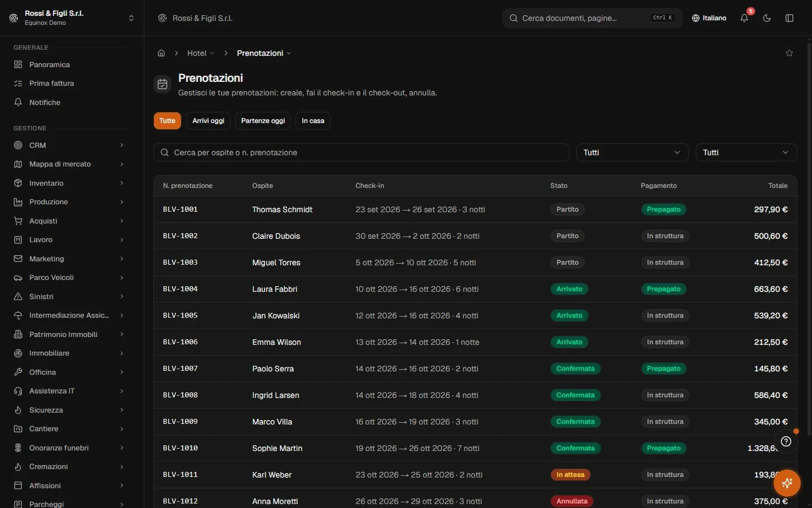
Task: Click the Parco Veicoli car icon
Action: 18,278
